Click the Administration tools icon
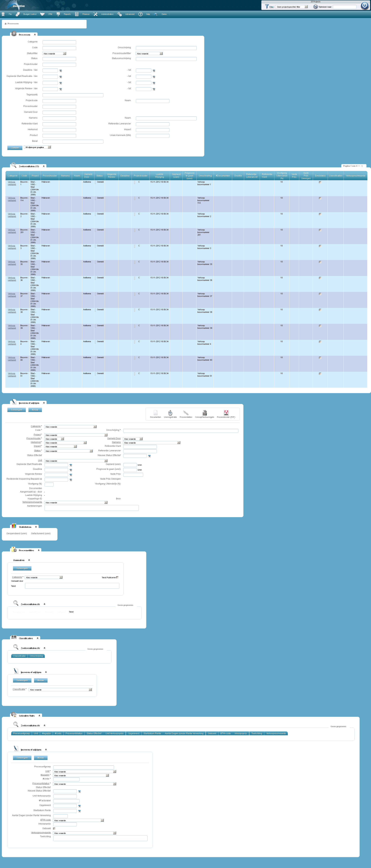The width and height of the screenshot is (371, 868). tap(95, 14)
